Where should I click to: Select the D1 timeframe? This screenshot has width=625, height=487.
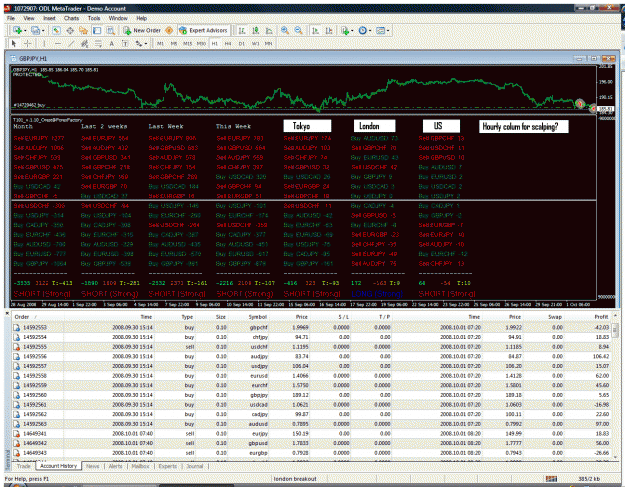click(242, 43)
